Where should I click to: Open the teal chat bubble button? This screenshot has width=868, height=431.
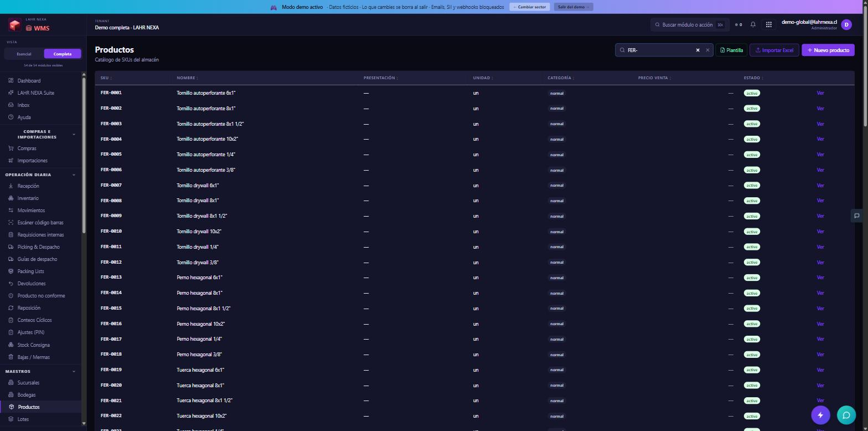pyautogui.click(x=846, y=415)
